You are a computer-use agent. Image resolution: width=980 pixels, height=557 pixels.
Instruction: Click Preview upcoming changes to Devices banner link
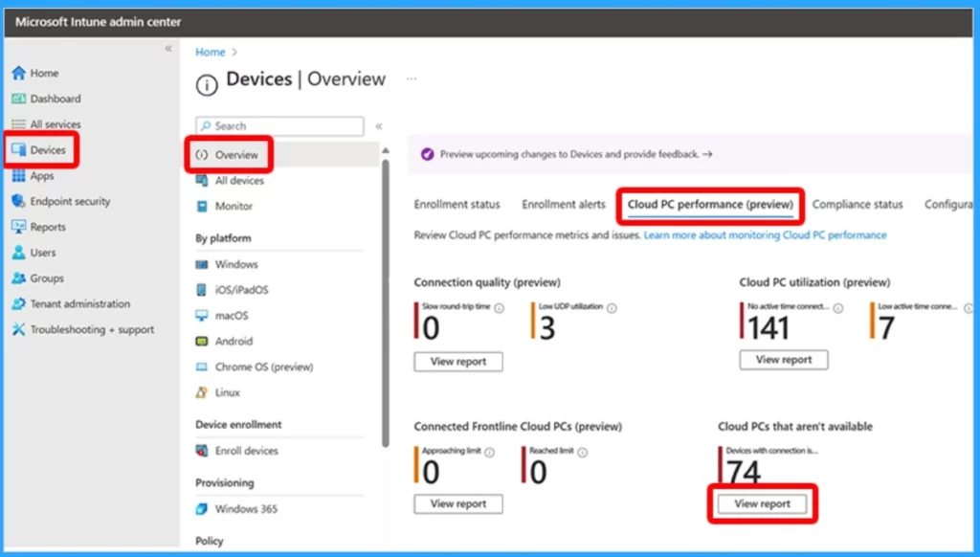(x=575, y=154)
